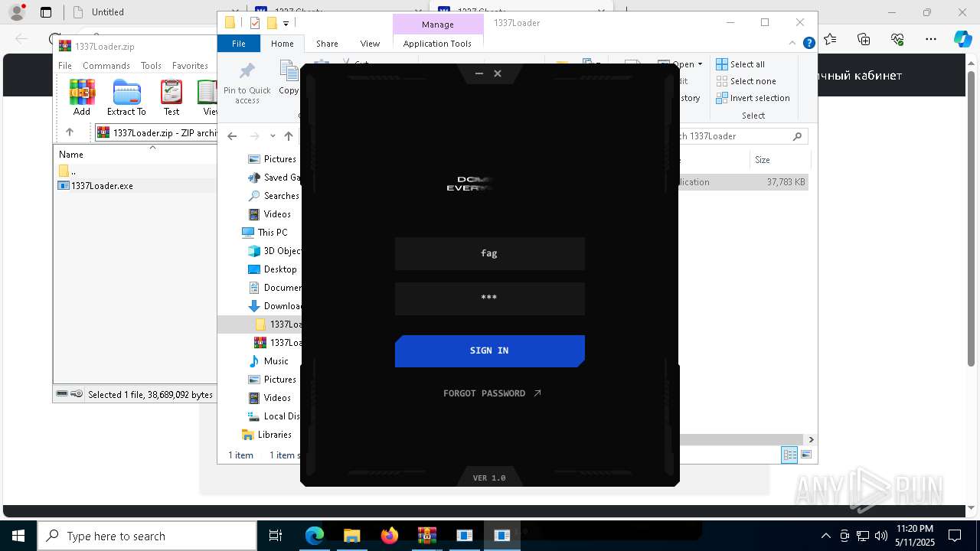
Task: Open the notifications action center
Action: 955,536
